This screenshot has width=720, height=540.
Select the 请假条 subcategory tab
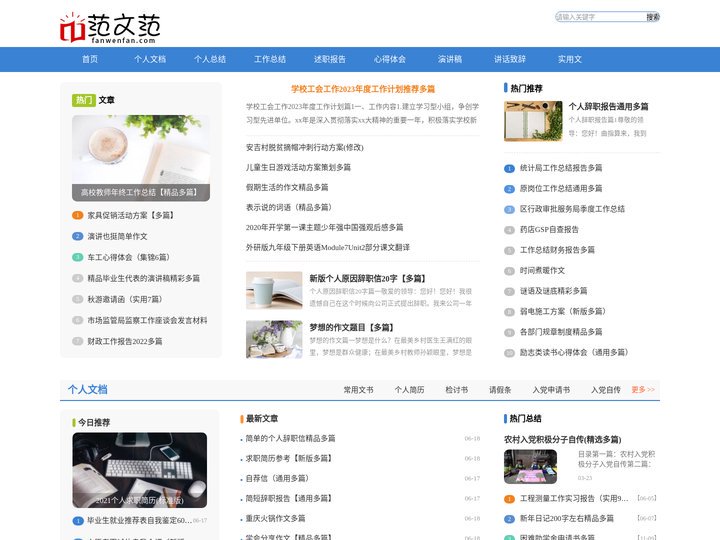pos(500,390)
